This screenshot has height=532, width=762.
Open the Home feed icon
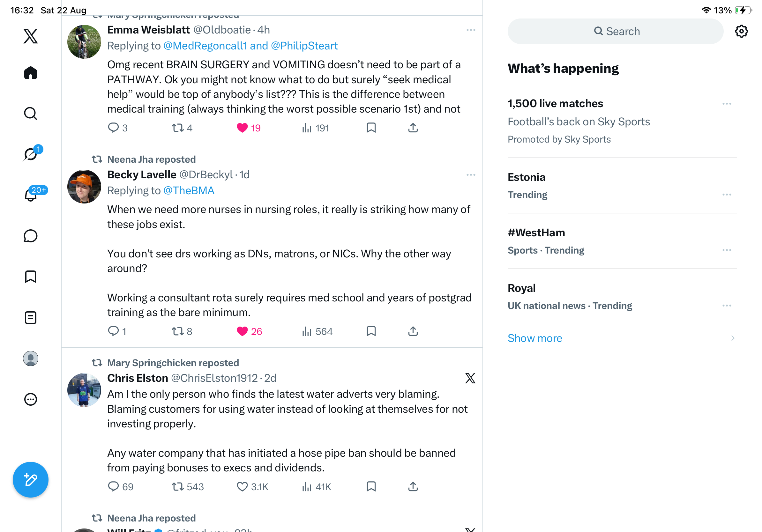[x=31, y=73]
